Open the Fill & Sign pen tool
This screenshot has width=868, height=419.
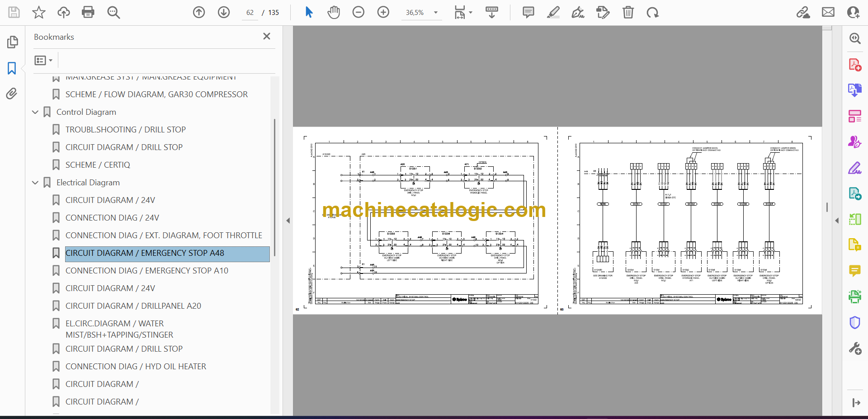(x=854, y=168)
